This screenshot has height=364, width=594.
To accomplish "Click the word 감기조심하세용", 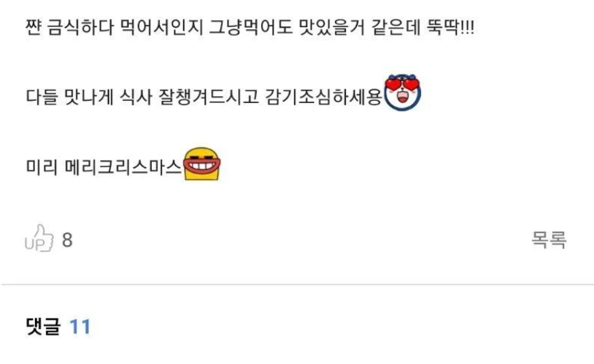I will (x=323, y=97).
